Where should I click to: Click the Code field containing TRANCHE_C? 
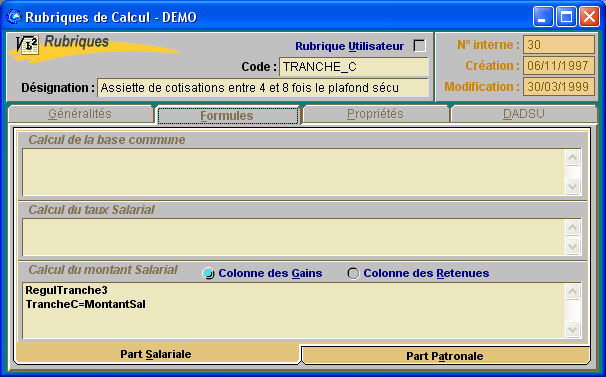pos(354,67)
